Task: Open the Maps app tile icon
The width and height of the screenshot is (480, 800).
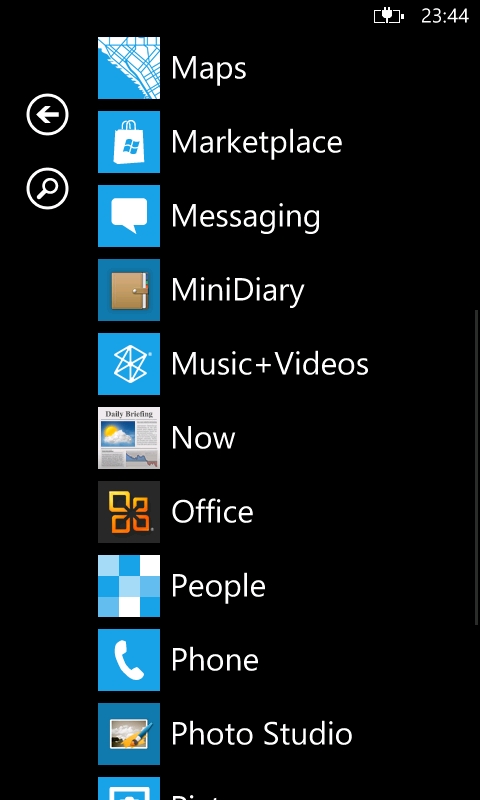Action: coord(129,68)
